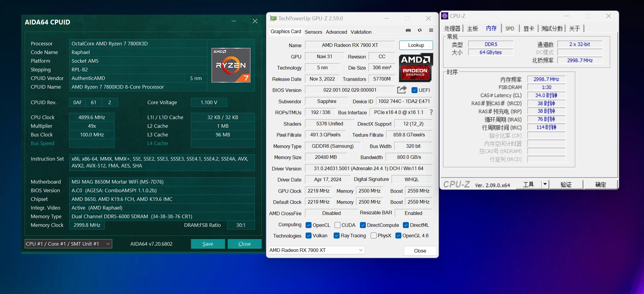This screenshot has height=294, width=644.
Task: Click the Save button in AIDA64
Action: pos(208,244)
